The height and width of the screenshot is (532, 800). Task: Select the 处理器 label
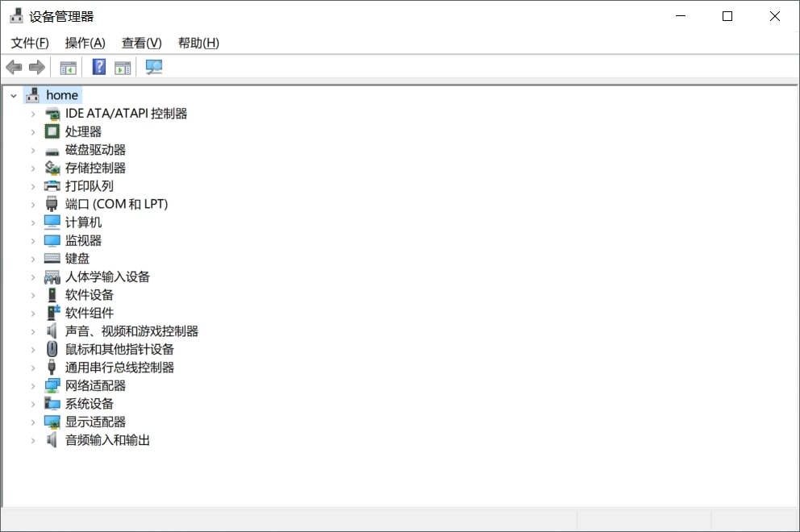click(x=83, y=131)
